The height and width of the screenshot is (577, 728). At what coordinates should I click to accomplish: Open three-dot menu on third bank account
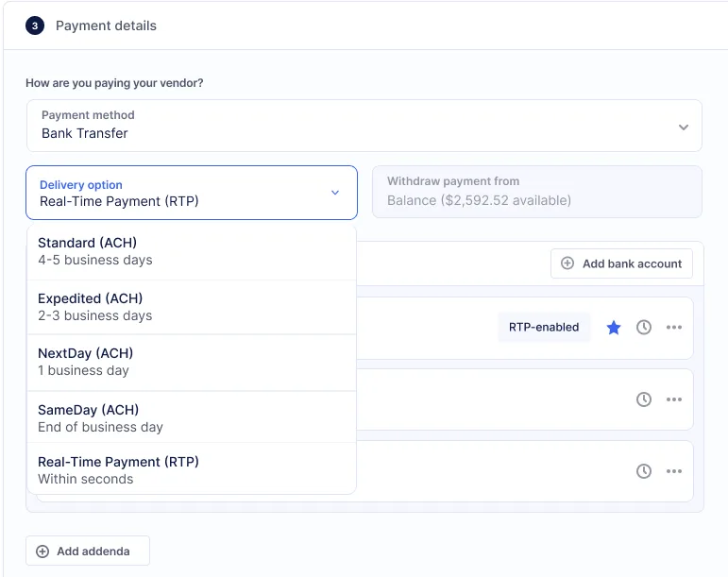click(674, 471)
